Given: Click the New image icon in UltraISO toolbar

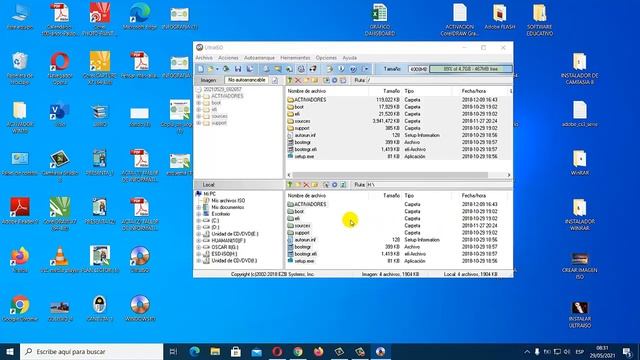Looking at the screenshot, I should (x=200, y=69).
